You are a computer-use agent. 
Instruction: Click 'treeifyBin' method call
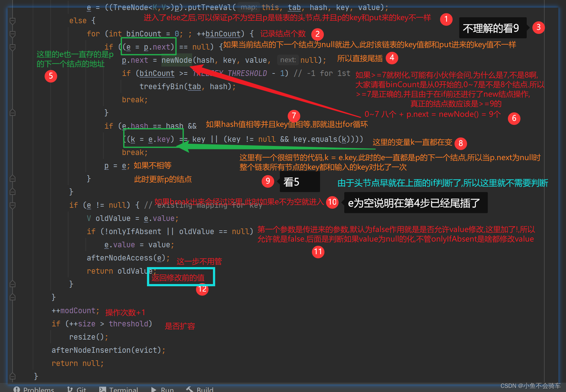tap(161, 87)
